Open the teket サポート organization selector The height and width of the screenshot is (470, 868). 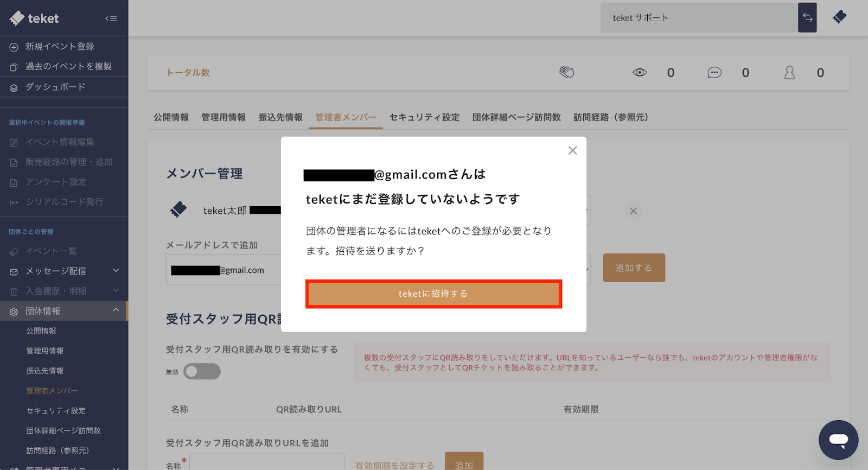click(699, 17)
